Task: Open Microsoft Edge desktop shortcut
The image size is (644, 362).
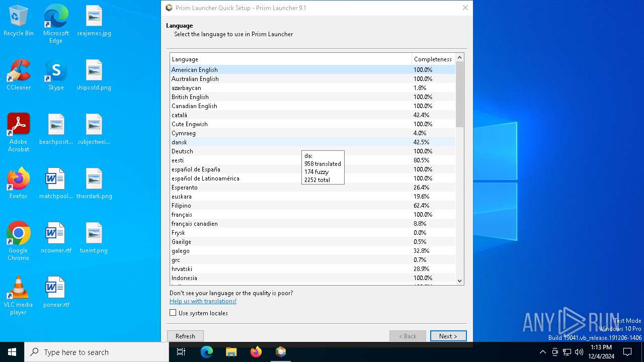Action: point(56,24)
